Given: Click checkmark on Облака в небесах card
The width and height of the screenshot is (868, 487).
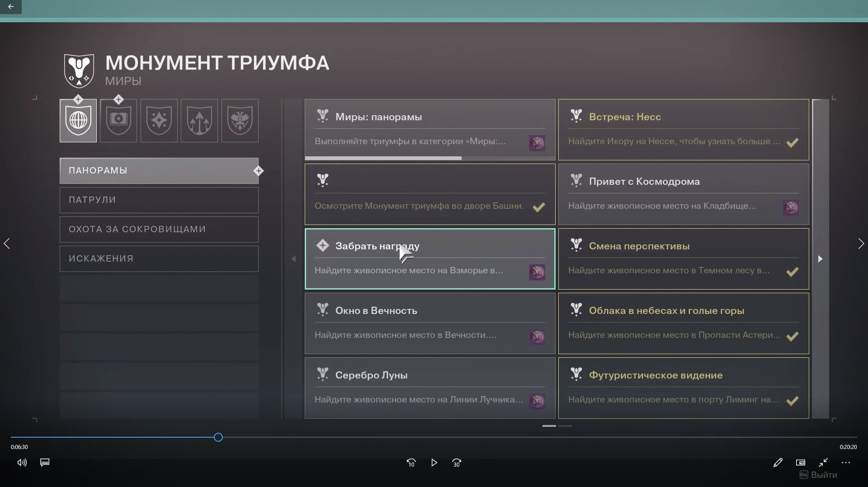Looking at the screenshot, I should coord(792,337).
